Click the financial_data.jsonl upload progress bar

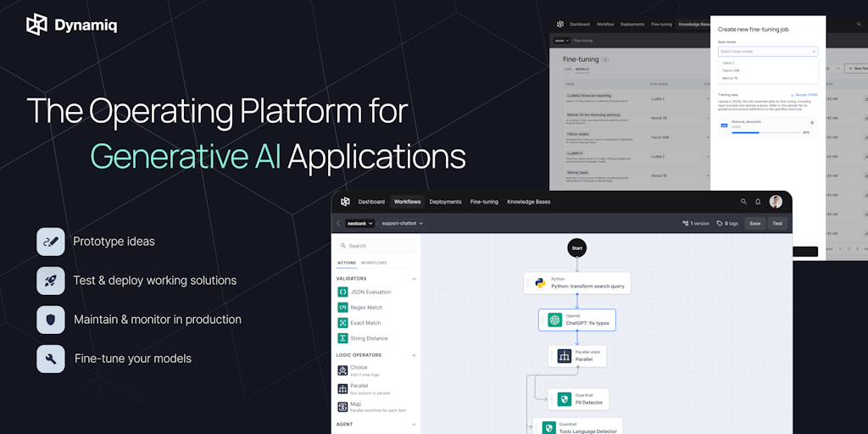[x=765, y=133]
